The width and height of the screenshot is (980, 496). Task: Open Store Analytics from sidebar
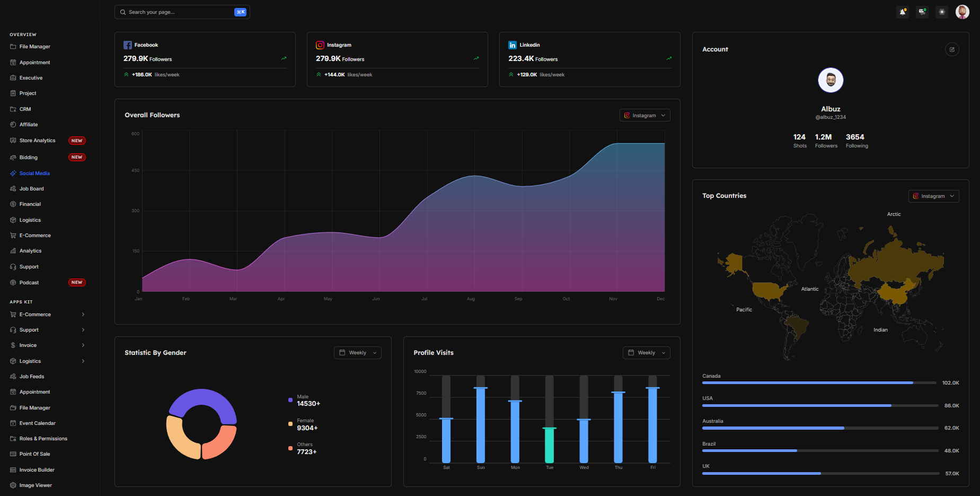[37, 141]
